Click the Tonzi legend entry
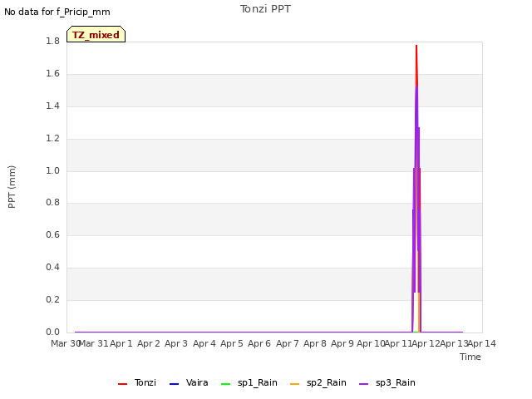Screen dimensions: 532x399 tap(137, 383)
